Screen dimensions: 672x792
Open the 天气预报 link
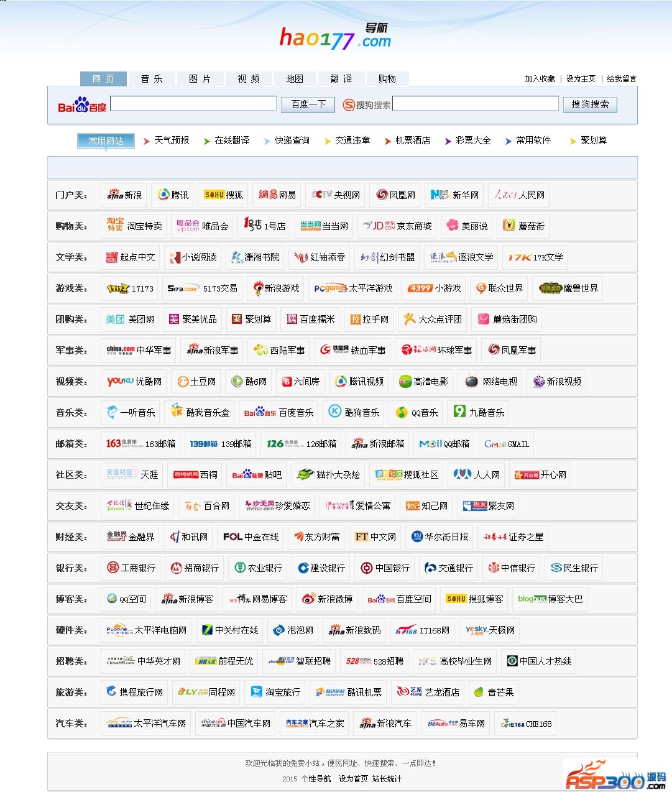point(172,140)
